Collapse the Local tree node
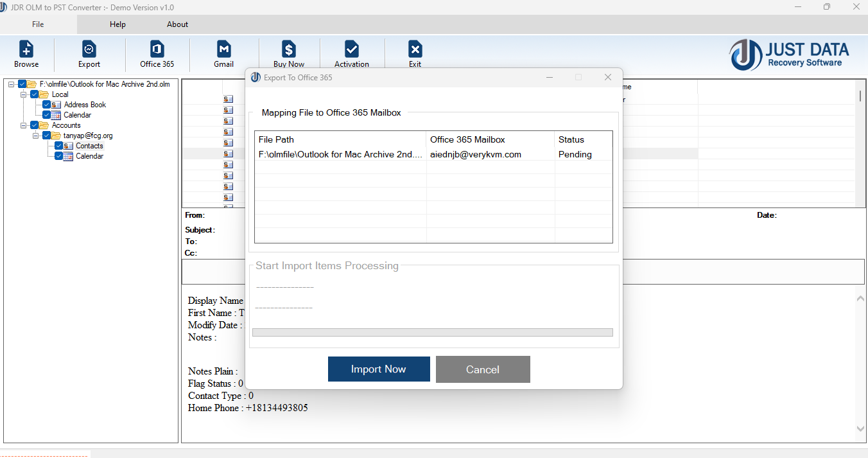The height and width of the screenshot is (458, 868). click(x=24, y=94)
